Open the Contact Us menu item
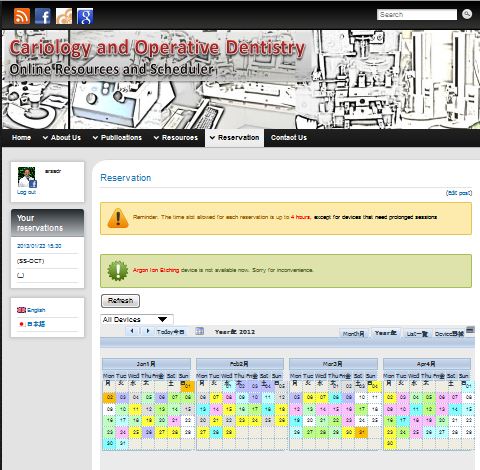The height and width of the screenshot is (470, 480). point(289,138)
